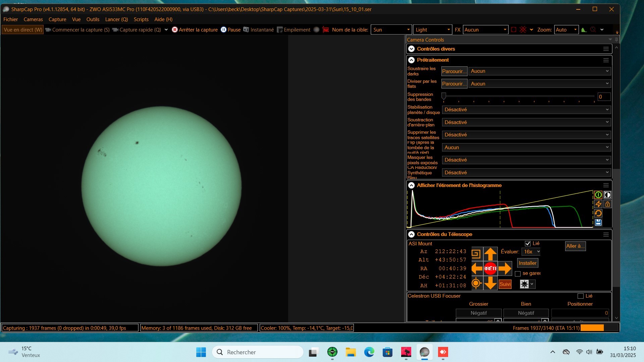Image resolution: width=644 pixels, height=362 pixels.
Task: Open Microsoft Store from the taskbar
Action: pos(387,352)
